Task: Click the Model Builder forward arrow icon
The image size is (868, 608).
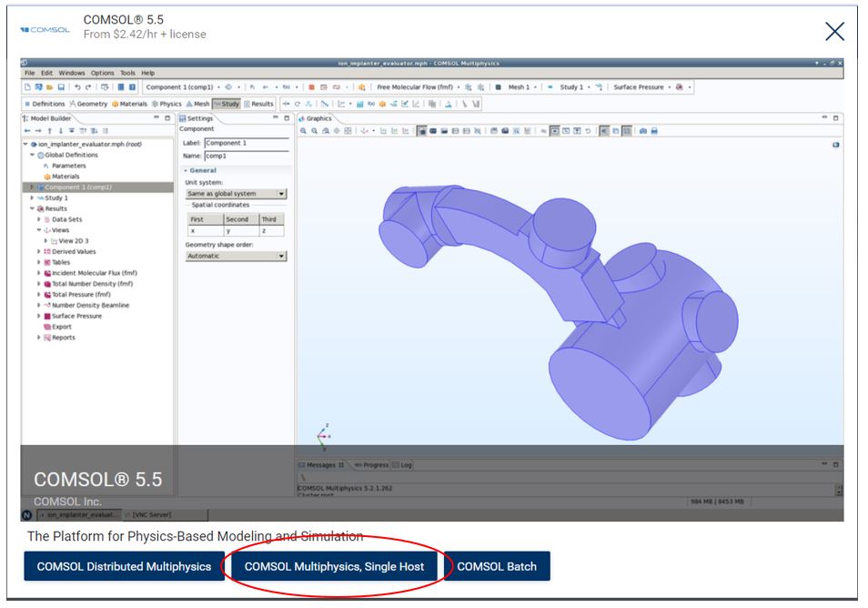Action: pos(38,131)
